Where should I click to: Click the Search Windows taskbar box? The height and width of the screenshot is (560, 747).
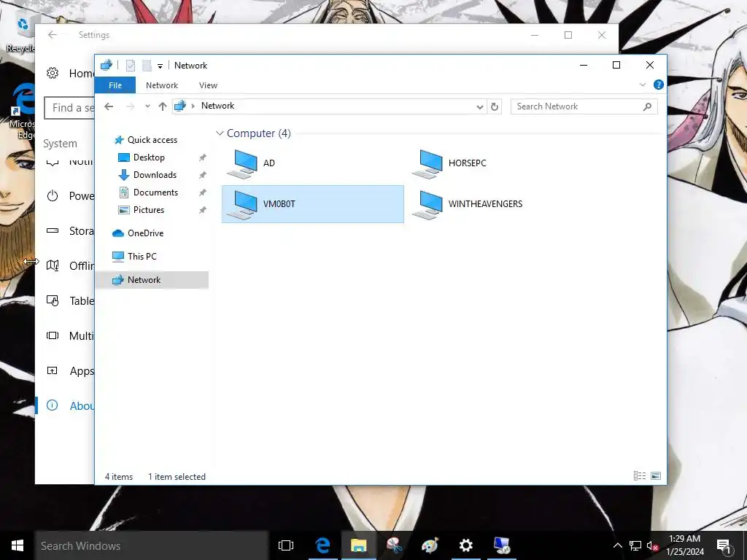coord(152,545)
